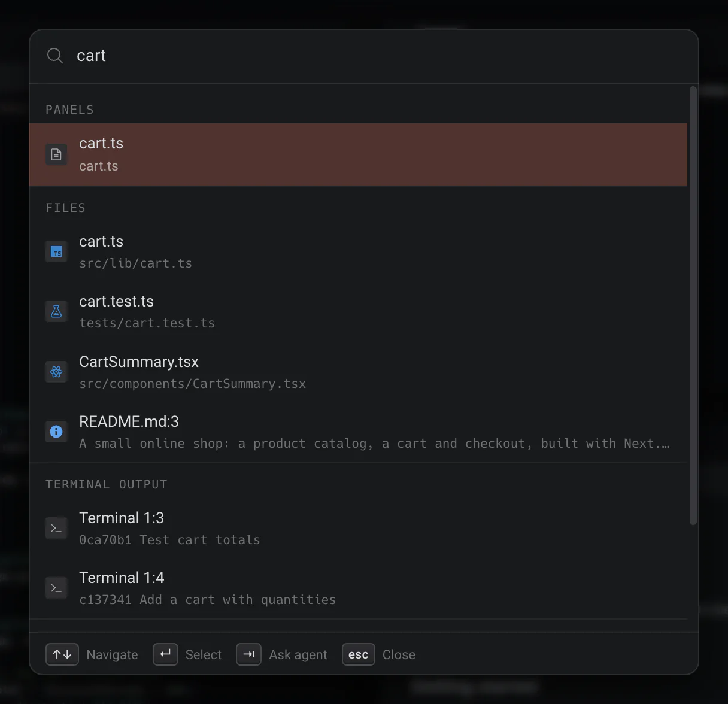Click the line 'c137341 Add a cart with quantities'
Screen dimensions: 728x704
tap(208, 600)
